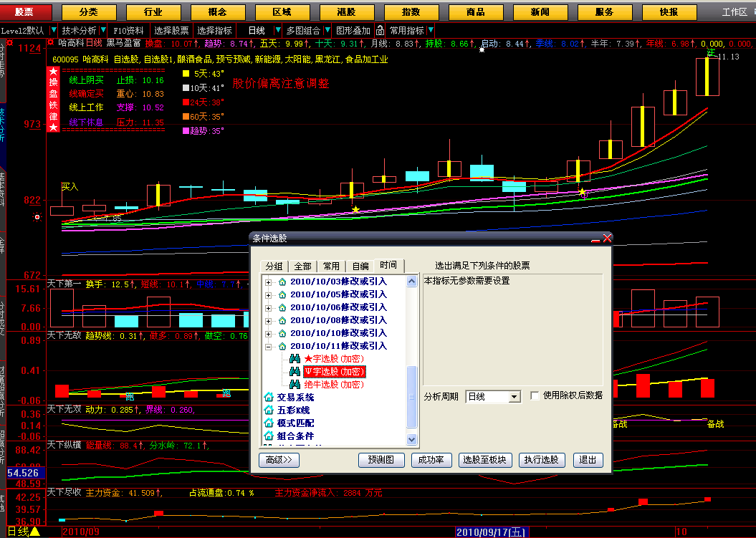Image resolution: width=756 pixels, height=538 pixels.
Task: Click the house icon beside 2010/10/06修改或引入
Action: (x=282, y=307)
